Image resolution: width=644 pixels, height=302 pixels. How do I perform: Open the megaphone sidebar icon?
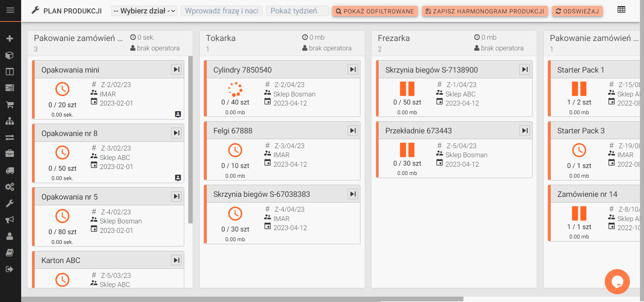[x=10, y=220]
